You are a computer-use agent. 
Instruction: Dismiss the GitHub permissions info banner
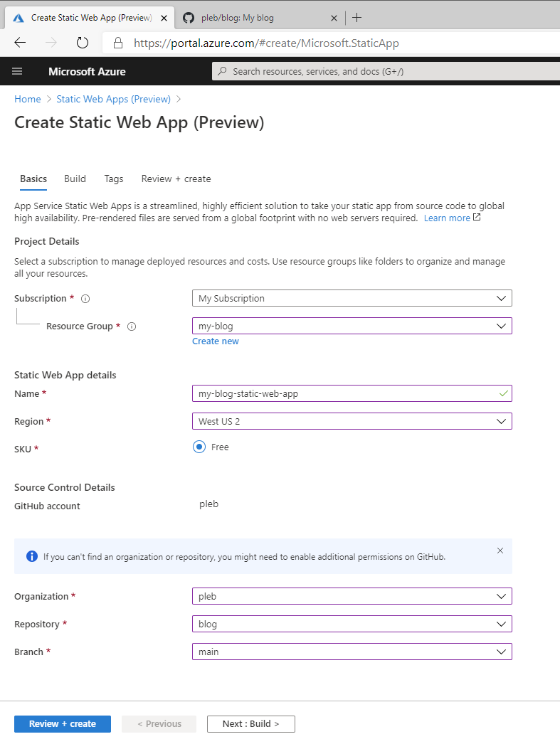coord(500,551)
